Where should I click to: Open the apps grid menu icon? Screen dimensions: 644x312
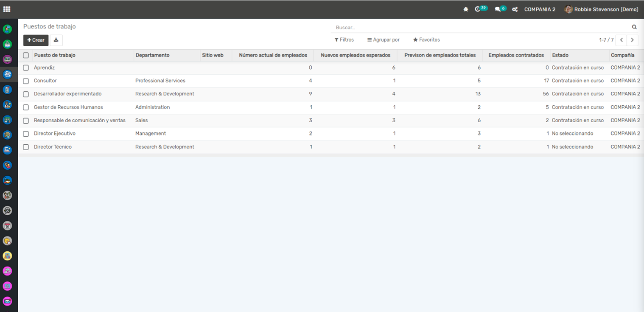[7, 9]
